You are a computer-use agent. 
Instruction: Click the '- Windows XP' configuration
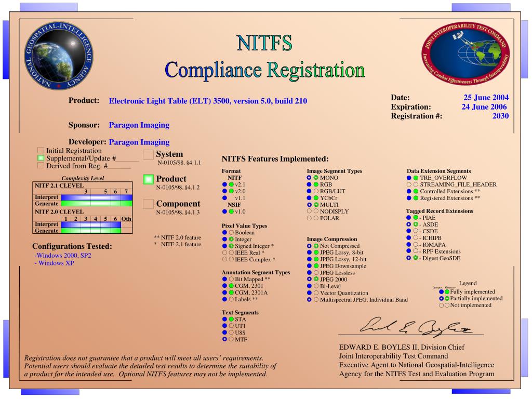54,263
